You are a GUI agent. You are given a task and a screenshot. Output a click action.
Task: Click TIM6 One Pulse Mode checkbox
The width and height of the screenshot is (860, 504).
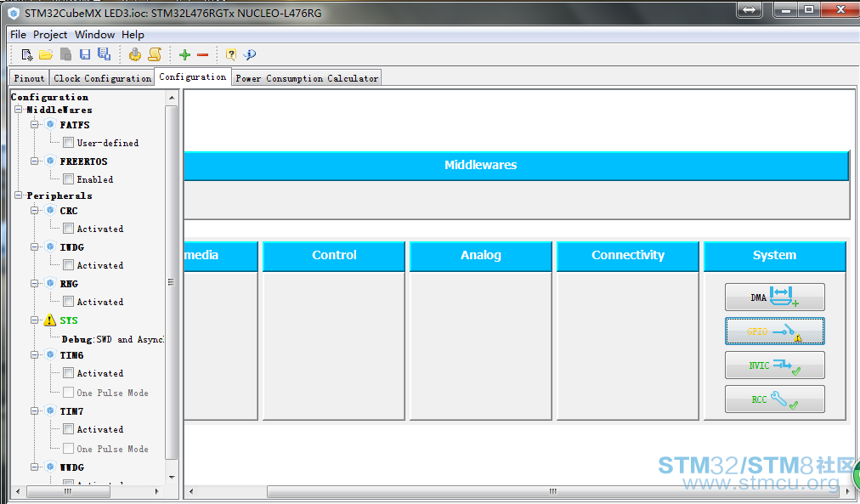click(69, 392)
